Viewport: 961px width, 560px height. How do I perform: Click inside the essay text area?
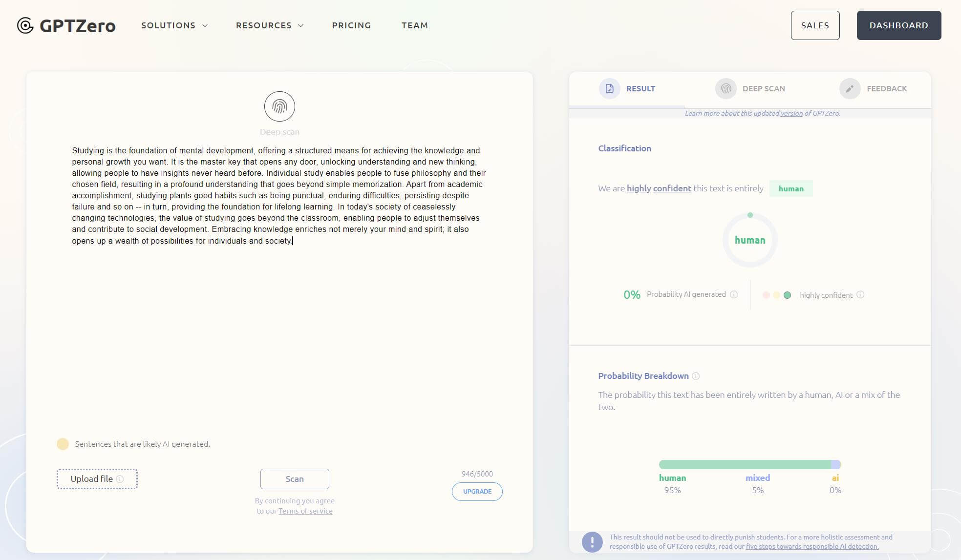coord(279,195)
